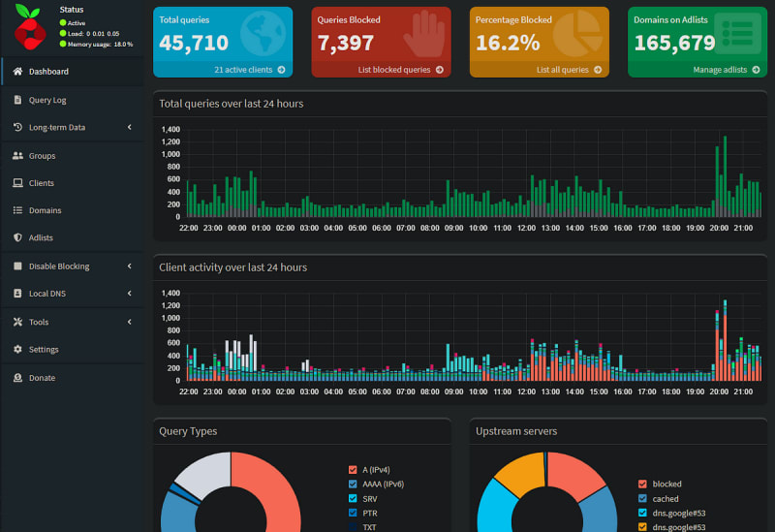Click the Adlists shield icon
Viewport: 775px width, 532px height.
click(x=18, y=237)
